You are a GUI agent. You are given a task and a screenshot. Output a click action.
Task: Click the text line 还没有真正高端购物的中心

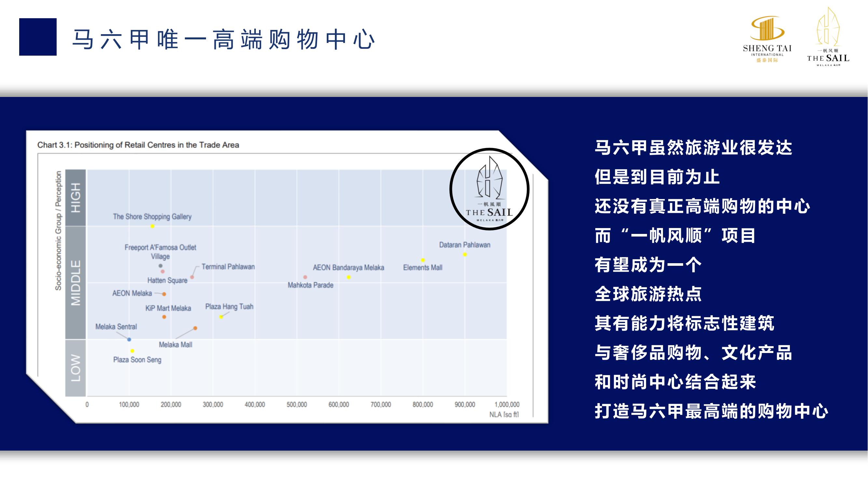[x=703, y=206]
